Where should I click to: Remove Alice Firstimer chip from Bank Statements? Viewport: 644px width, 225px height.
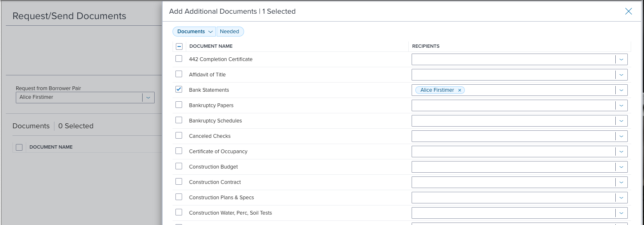(x=459, y=90)
